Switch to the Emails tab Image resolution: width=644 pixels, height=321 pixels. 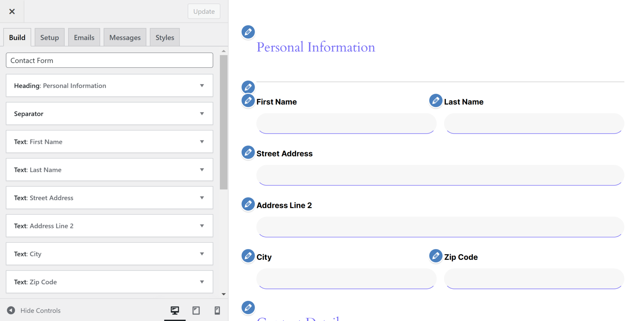84,37
